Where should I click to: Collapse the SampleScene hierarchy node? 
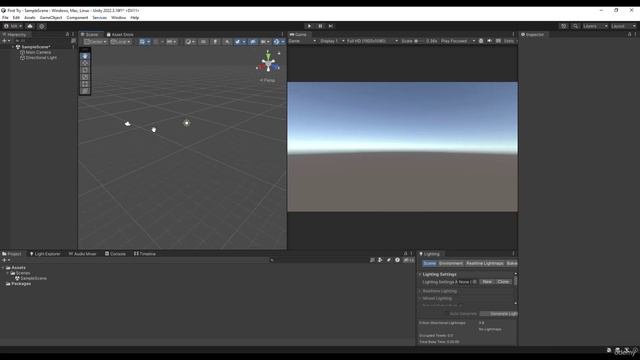coord(13,47)
